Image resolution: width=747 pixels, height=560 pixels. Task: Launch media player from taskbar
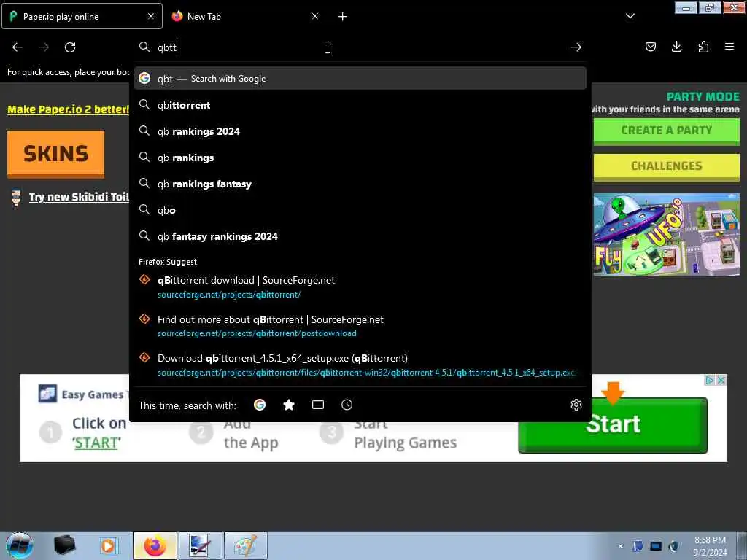(108, 545)
